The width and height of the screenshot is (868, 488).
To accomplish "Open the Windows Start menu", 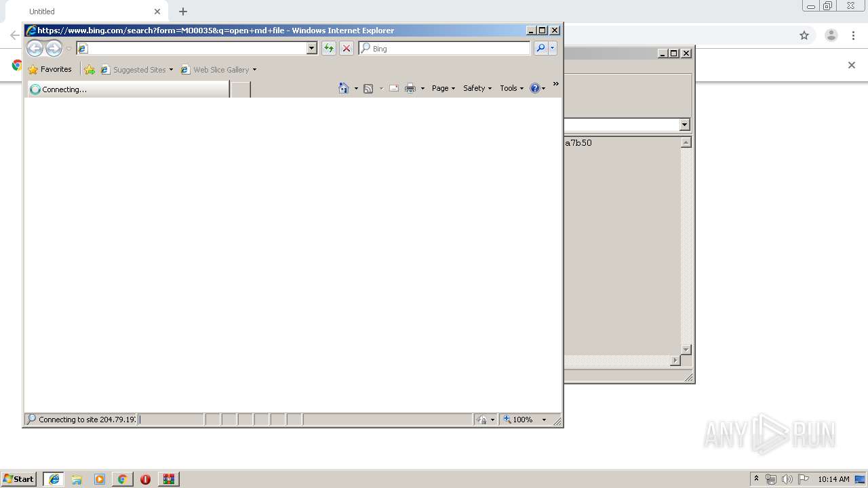I will pyautogui.click(x=19, y=479).
